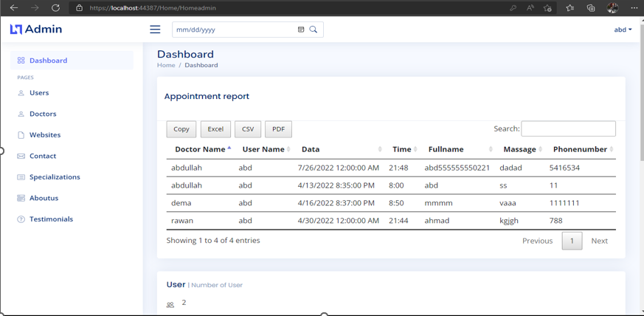Open the calendar date picker icon
This screenshot has height=316, width=644.
[301, 30]
